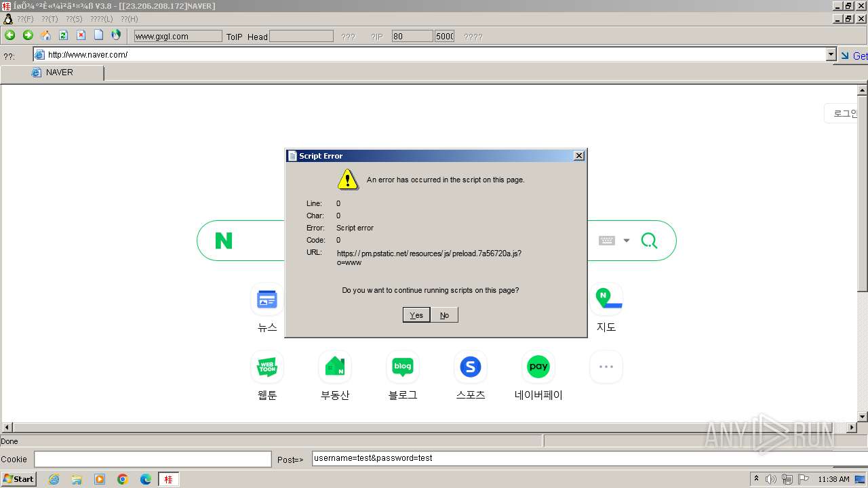Click the Naver search magnifier icon
Image resolution: width=868 pixels, height=488 pixels.
(649, 241)
